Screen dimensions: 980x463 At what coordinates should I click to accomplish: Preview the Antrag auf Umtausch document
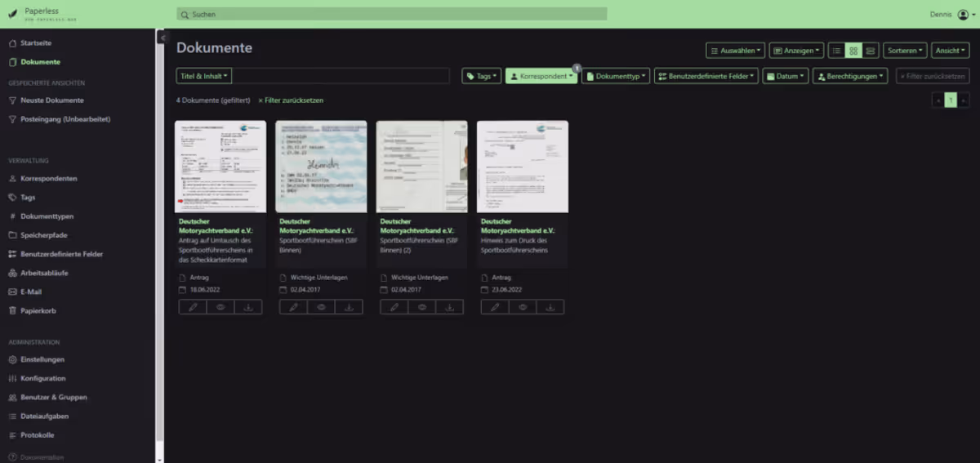click(220, 307)
